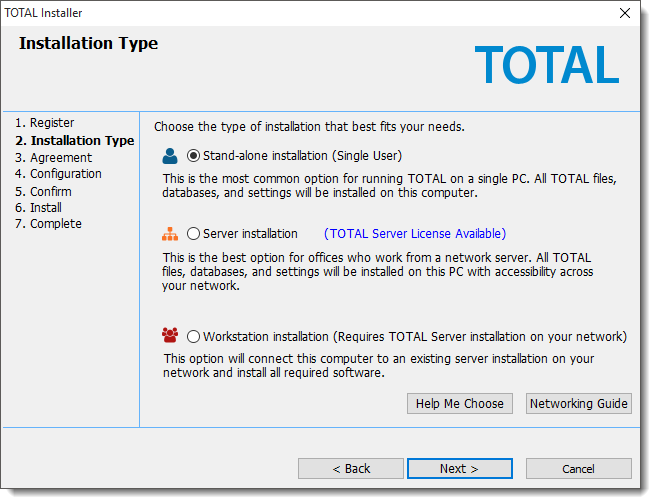Click the Help Me Choose button

click(x=460, y=403)
